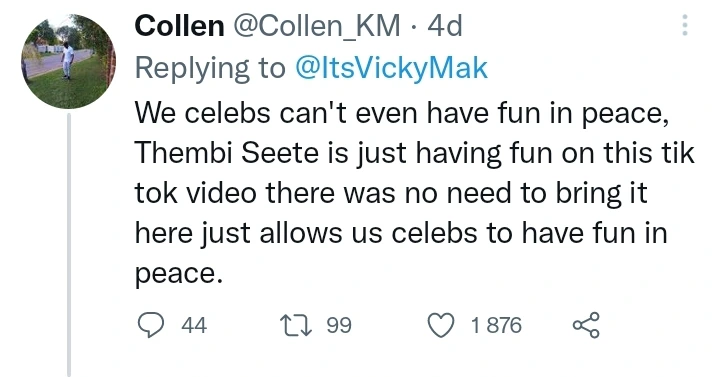Open the tweet by clicking its body text
This screenshot has height=377, width=720.
point(413,193)
